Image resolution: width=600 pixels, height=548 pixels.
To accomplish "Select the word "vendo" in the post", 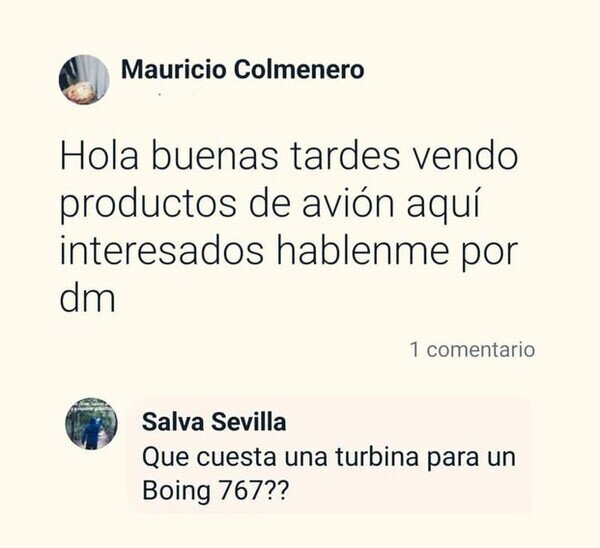I will [464, 156].
